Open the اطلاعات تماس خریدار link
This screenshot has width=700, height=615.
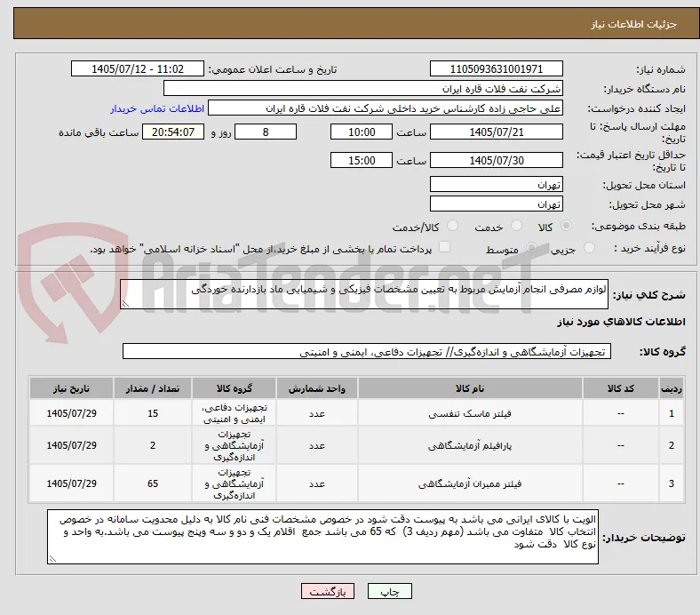(157, 108)
